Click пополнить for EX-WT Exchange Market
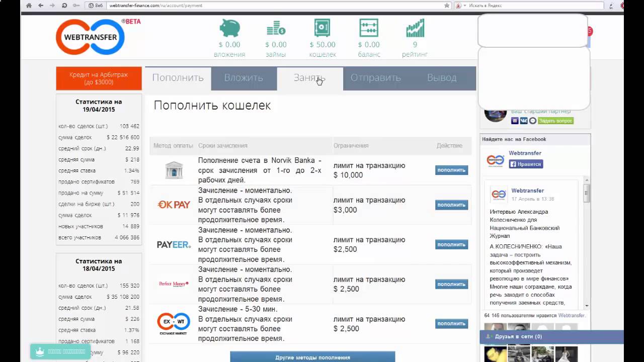 [451, 324]
